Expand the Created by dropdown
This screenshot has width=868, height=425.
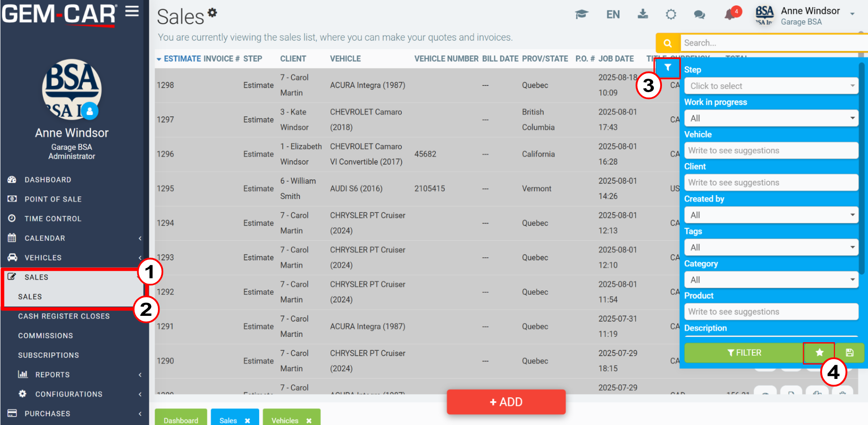pyautogui.click(x=771, y=215)
